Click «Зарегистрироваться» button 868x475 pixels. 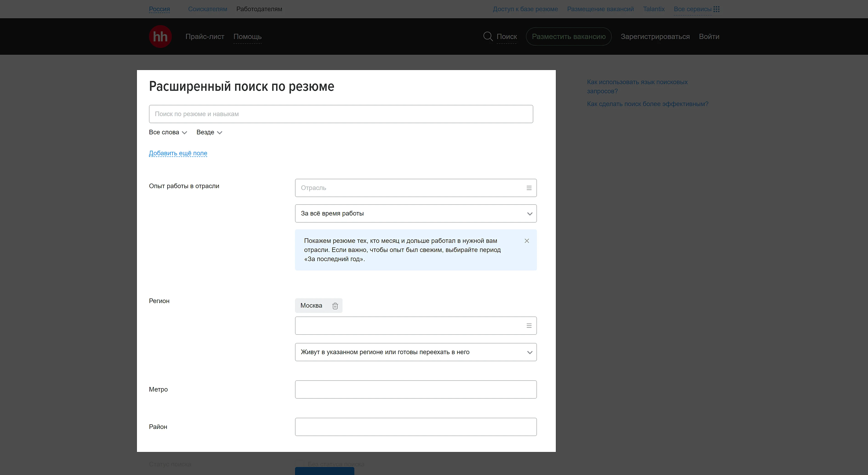click(x=654, y=36)
